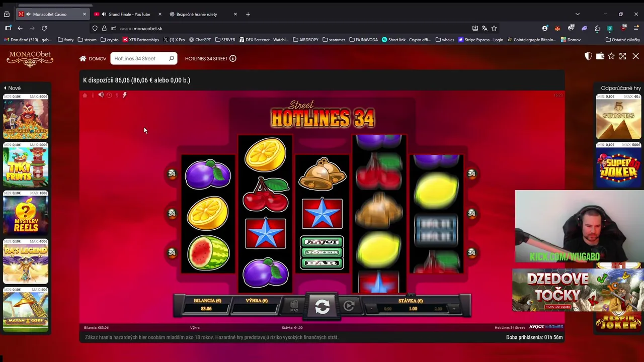Open the SERVER bookmarks folder
Image resolution: width=644 pixels, height=362 pixels.
point(225,40)
